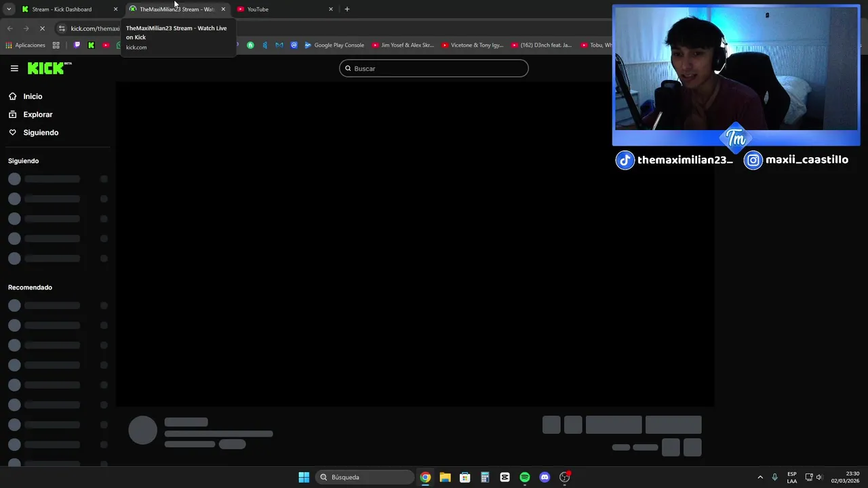
Task: Open Chrome from the taskbar
Action: pos(425,477)
